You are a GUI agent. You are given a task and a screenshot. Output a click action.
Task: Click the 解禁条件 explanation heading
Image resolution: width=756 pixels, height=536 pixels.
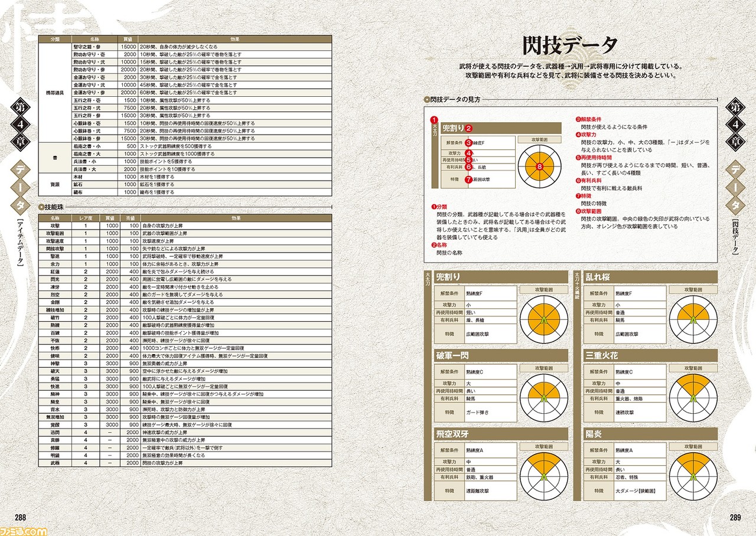pyautogui.click(x=592, y=120)
